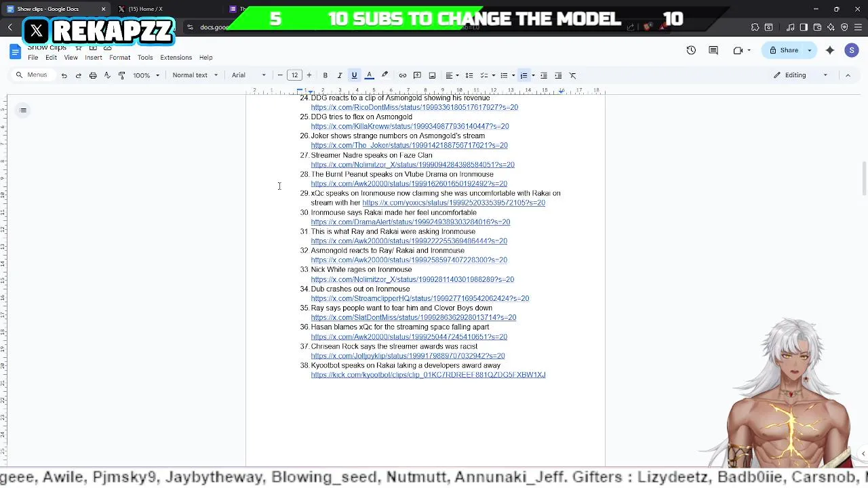
Task: Insert an image from the toolbar
Action: coord(432,75)
